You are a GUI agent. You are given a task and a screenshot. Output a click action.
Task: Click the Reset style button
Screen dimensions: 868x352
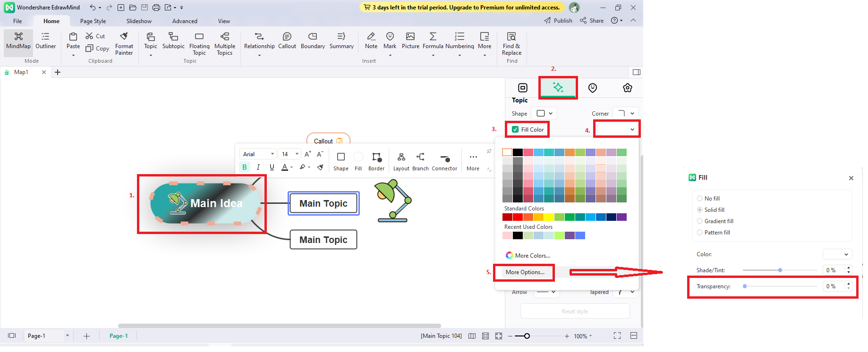[x=575, y=311]
